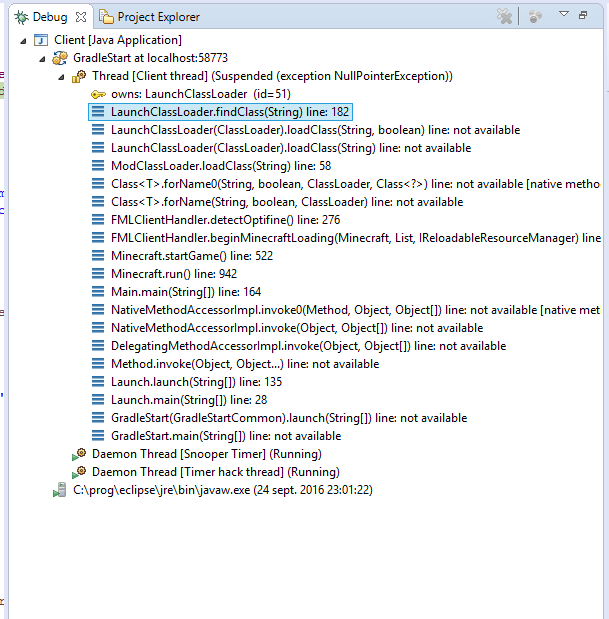Select the owns: LaunchClassLoader key icon
The height and width of the screenshot is (619, 609).
[x=98, y=94]
